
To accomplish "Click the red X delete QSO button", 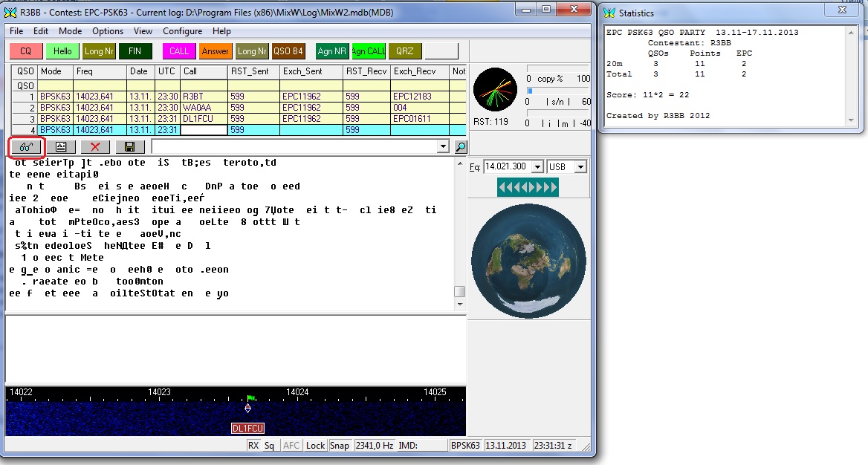I will (x=95, y=147).
